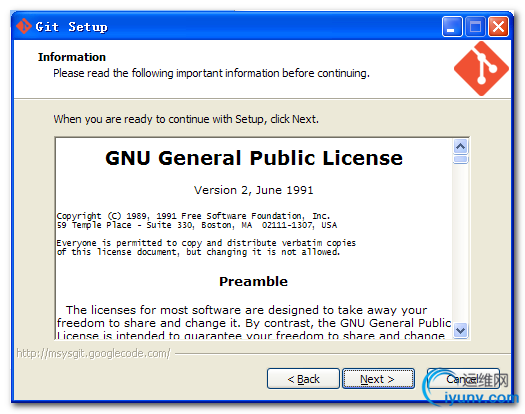
Task: Minimize the Git Setup window
Action: coord(452,26)
